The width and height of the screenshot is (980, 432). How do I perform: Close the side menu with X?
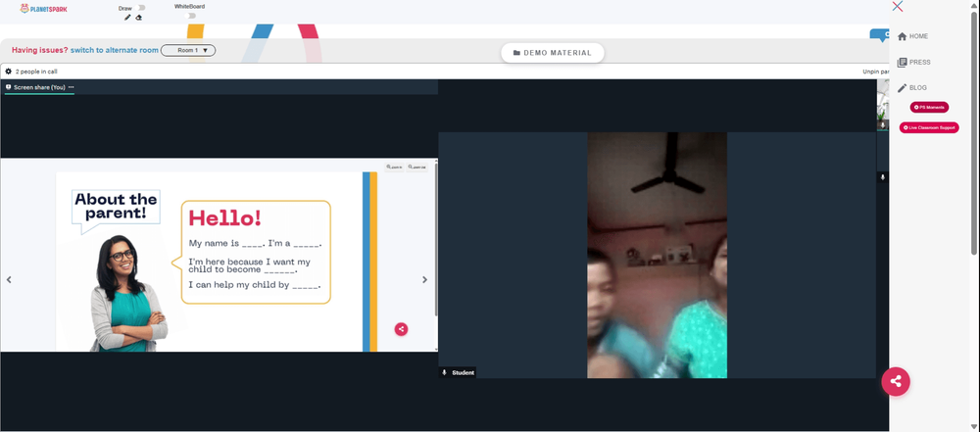pos(898,6)
